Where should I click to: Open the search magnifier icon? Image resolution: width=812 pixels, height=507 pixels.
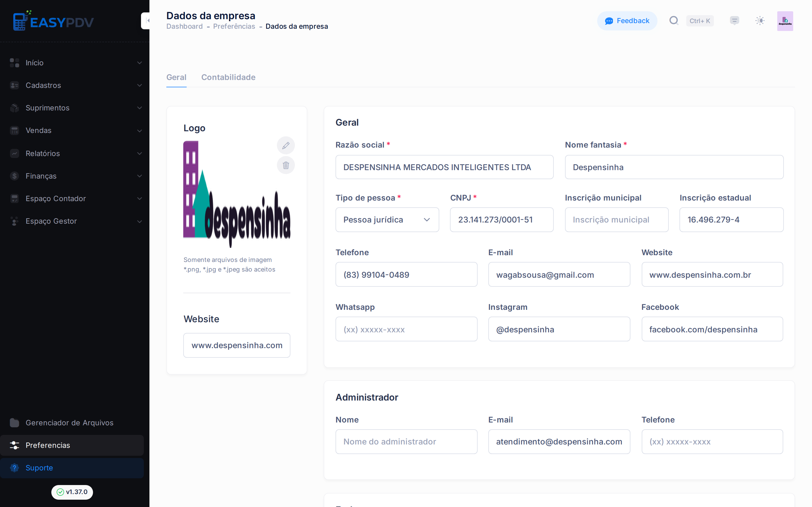pos(673,21)
